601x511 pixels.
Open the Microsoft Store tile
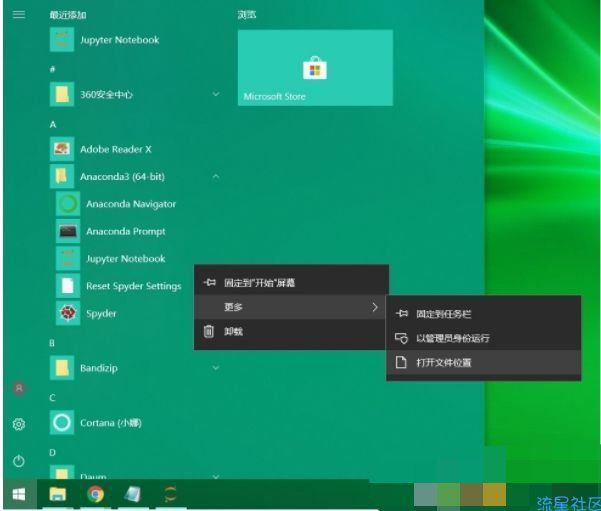[x=315, y=67]
